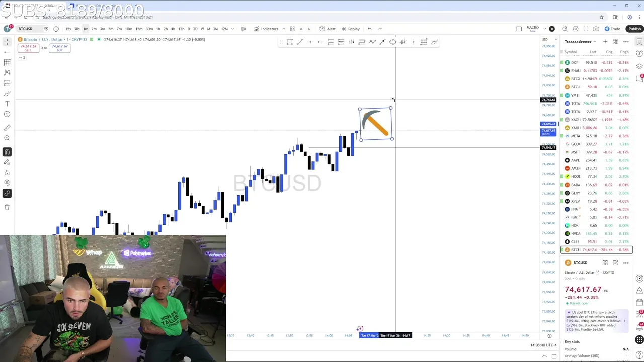Switch to 5m timeframe
This screenshot has height=362, width=644.
pyautogui.click(x=111, y=29)
